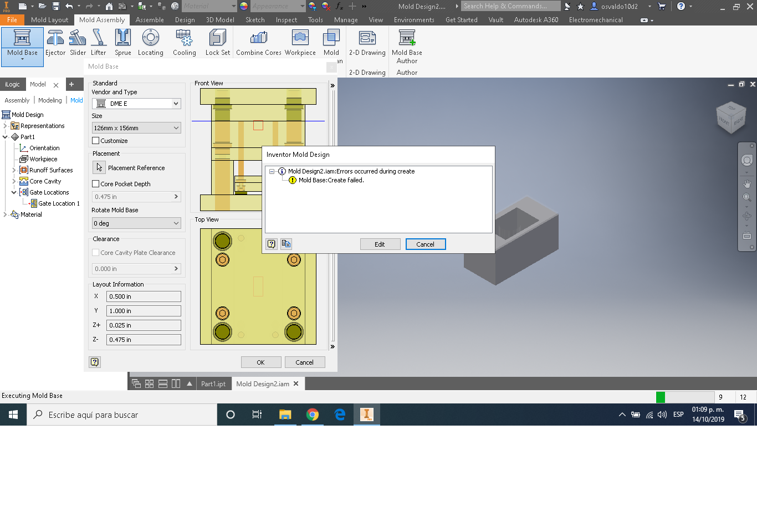Open the File menu
This screenshot has height=532, width=757.
point(12,19)
